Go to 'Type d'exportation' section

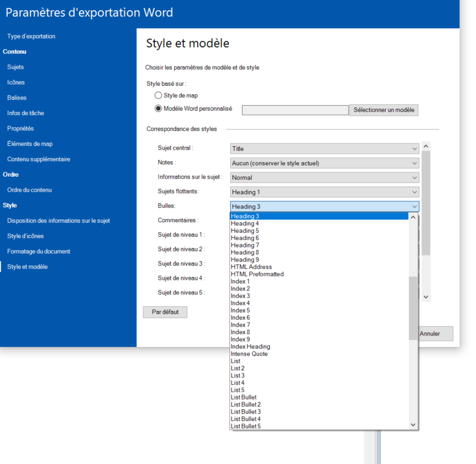click(31, 36)
